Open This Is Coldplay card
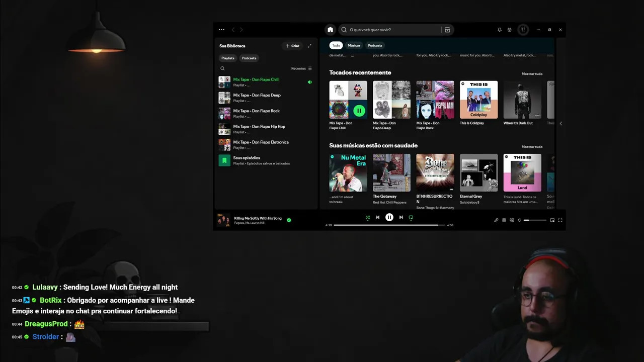 [x=478, y=104]
